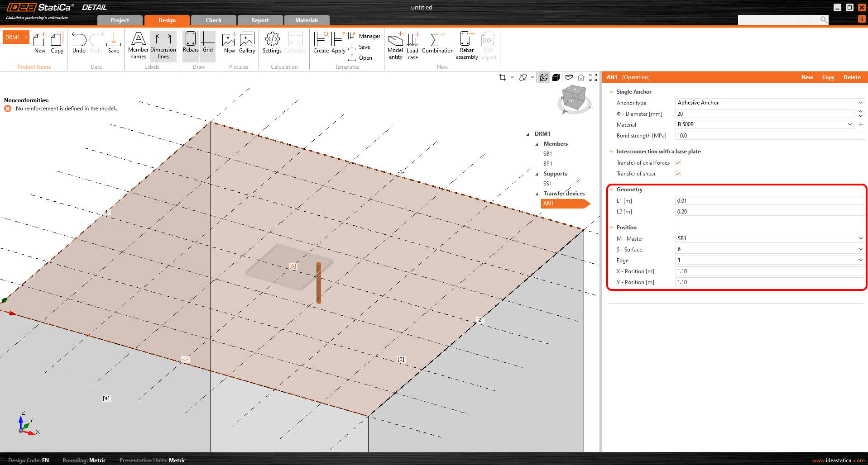Open the Grid tool

click(208, 44)
